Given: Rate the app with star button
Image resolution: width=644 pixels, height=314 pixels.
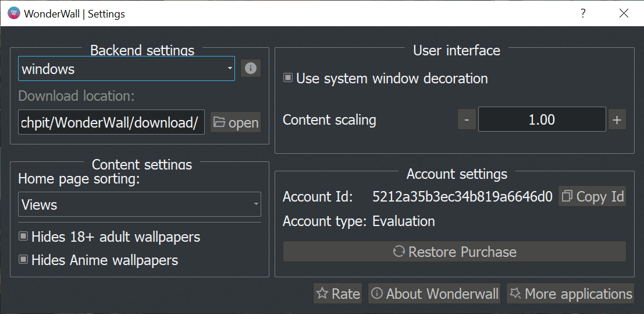Looking at the screenshot, I should pos(338,294).
